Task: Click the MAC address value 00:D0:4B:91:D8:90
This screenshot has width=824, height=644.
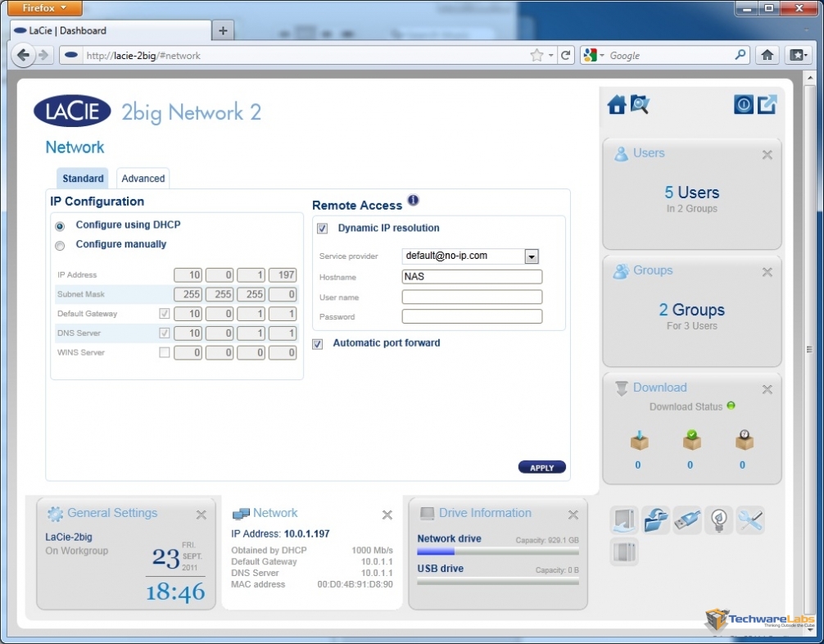Action: (355, 584)
